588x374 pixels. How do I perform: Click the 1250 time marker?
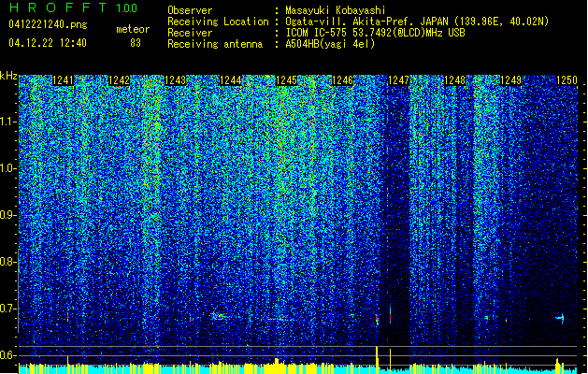click(x=566, y=80)
